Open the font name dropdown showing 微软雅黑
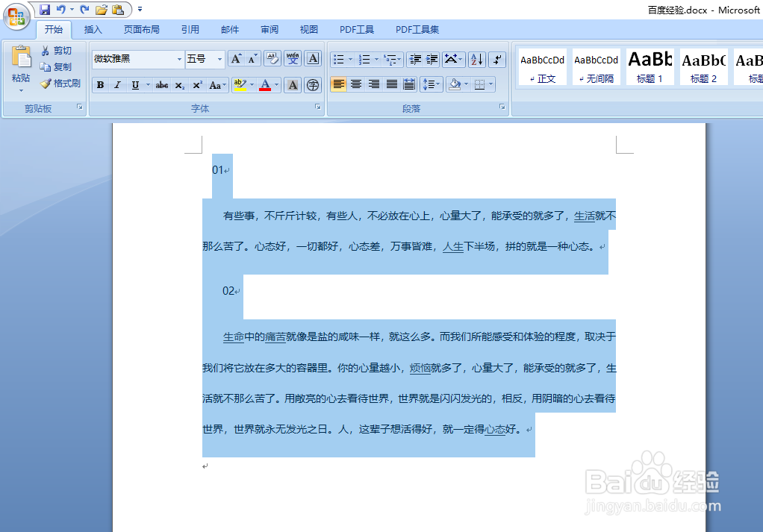 [x=179, y=58]
